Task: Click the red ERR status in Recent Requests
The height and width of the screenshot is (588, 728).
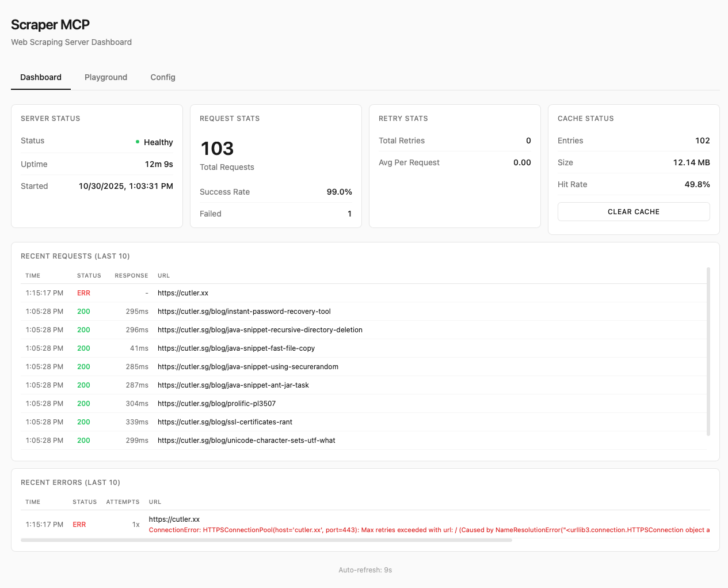Action: click(x=83, y=293)
